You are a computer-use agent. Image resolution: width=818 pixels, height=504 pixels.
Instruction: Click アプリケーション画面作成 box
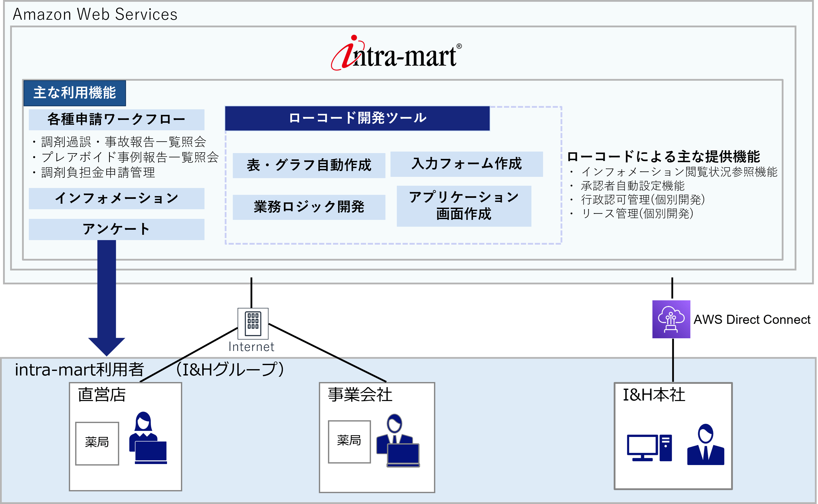point(464,206)
